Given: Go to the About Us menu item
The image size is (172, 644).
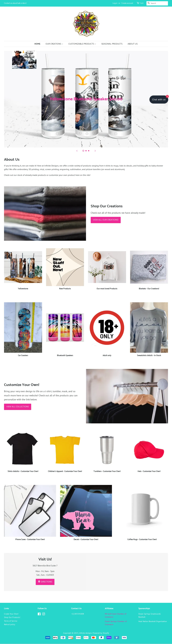Looking at the screenshot, I should 132,44.
